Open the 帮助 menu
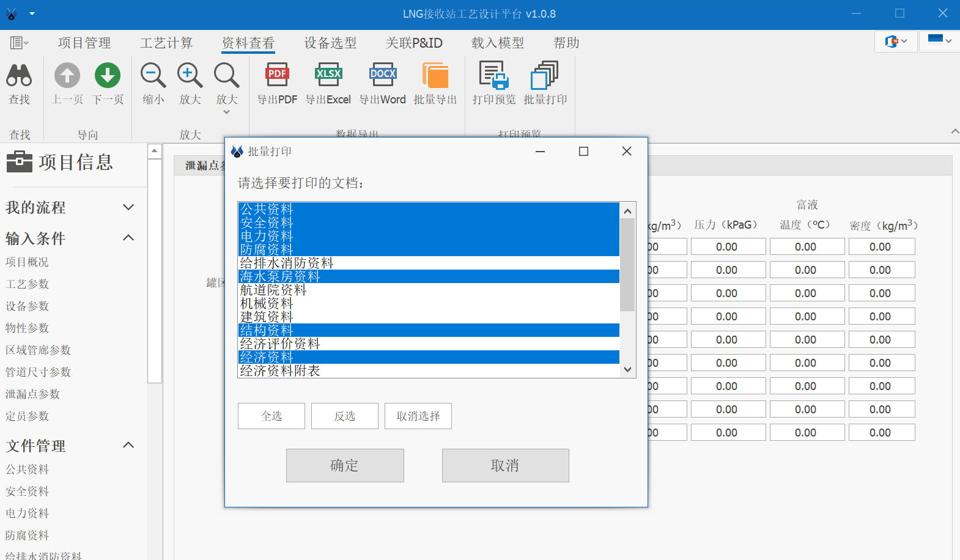Image resolution: width=960 pixels, height=560 pixels. pos(566,43)
